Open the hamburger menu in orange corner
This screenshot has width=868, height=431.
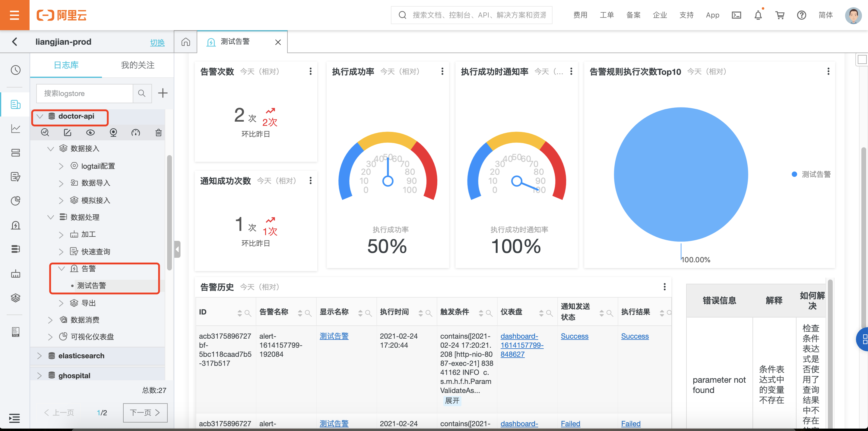point(14,15)
